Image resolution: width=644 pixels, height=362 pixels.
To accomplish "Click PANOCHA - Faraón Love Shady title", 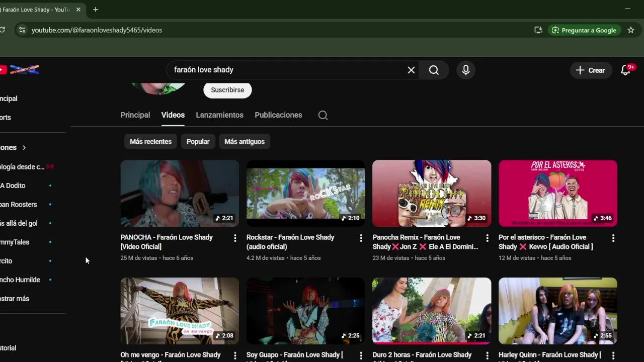I will click(x=167, y=242).
